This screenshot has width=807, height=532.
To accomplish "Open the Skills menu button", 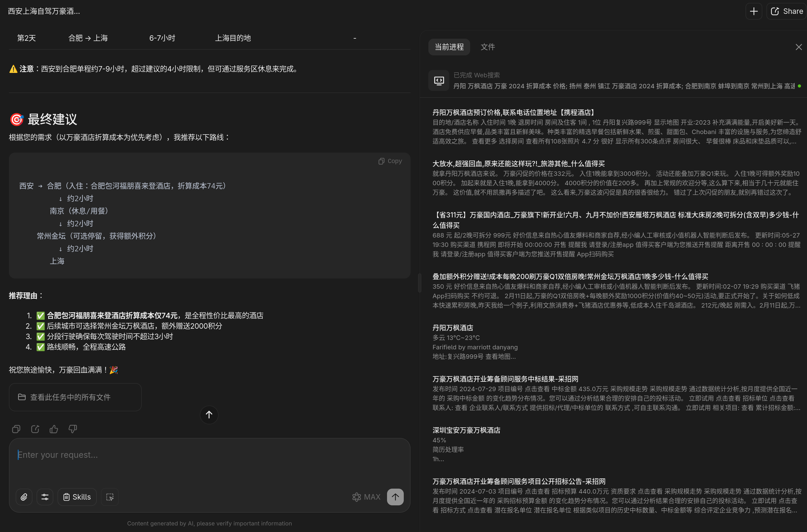I will tap(77, 497).
